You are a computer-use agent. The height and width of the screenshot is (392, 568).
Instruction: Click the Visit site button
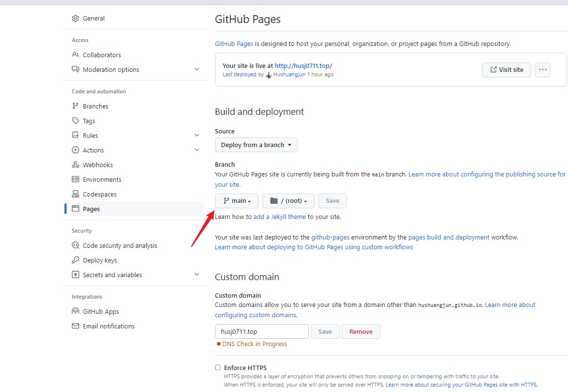[506, 69]
